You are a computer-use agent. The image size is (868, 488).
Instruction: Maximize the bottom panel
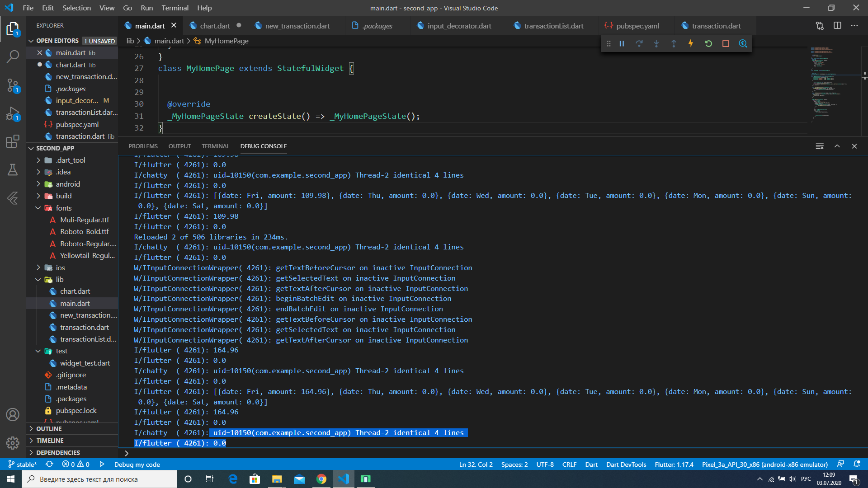click(837, 146)
